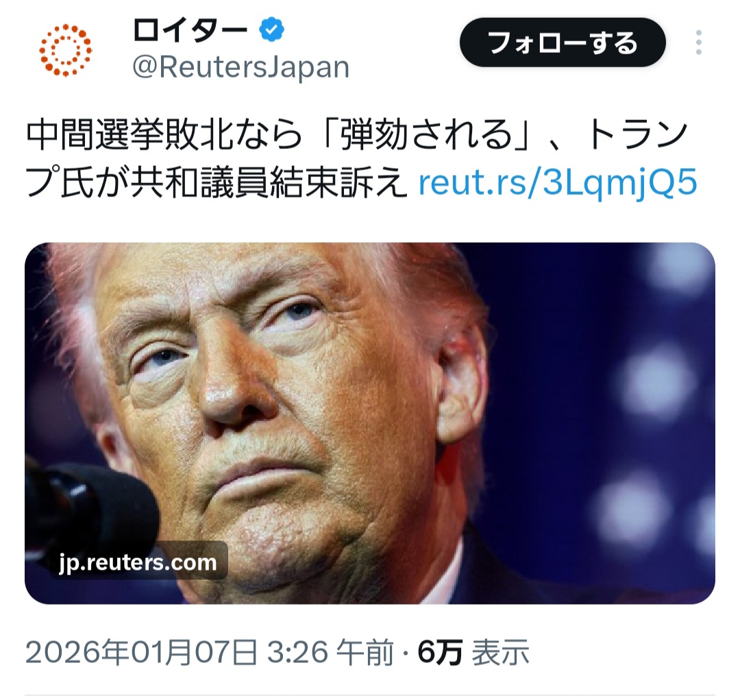Click the headline's second line トランプ氏が共和議員結束訴え
740x700 pixels.
click(216, 182)
